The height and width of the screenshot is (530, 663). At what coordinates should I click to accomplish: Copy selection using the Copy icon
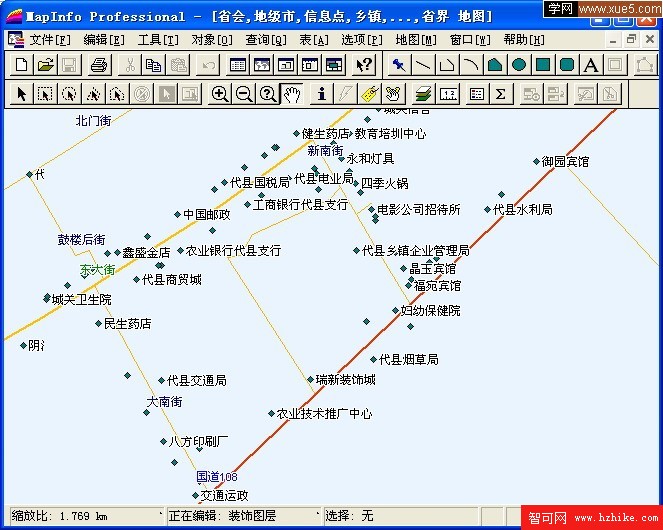pyautogui.click(x=154, y=65)
